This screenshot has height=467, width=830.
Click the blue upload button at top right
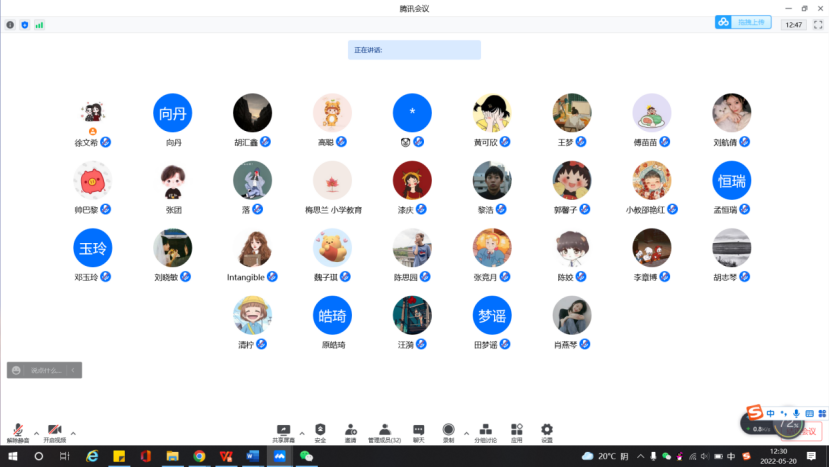click(x=743, y=22)
